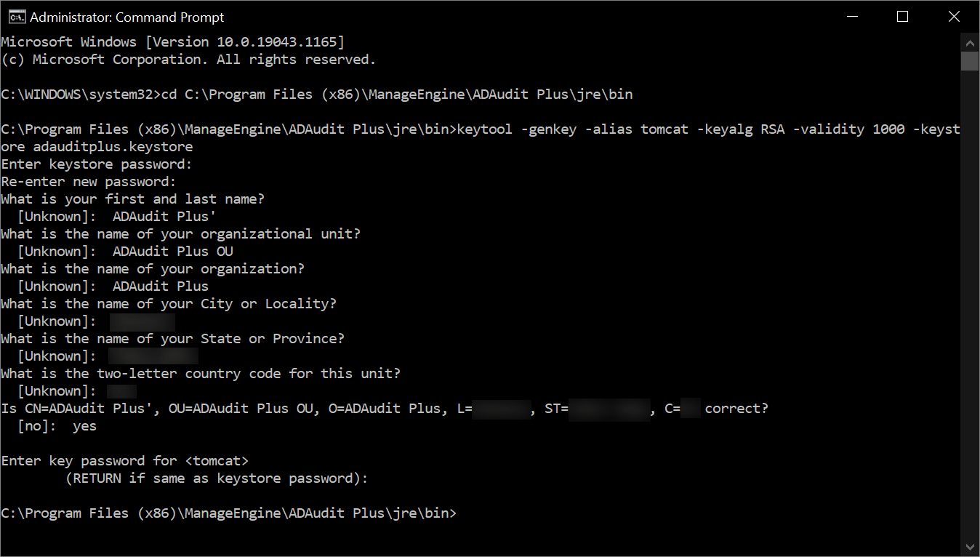
Task: Maximize the Command Prompt window
Action: (x=902, y=16)
